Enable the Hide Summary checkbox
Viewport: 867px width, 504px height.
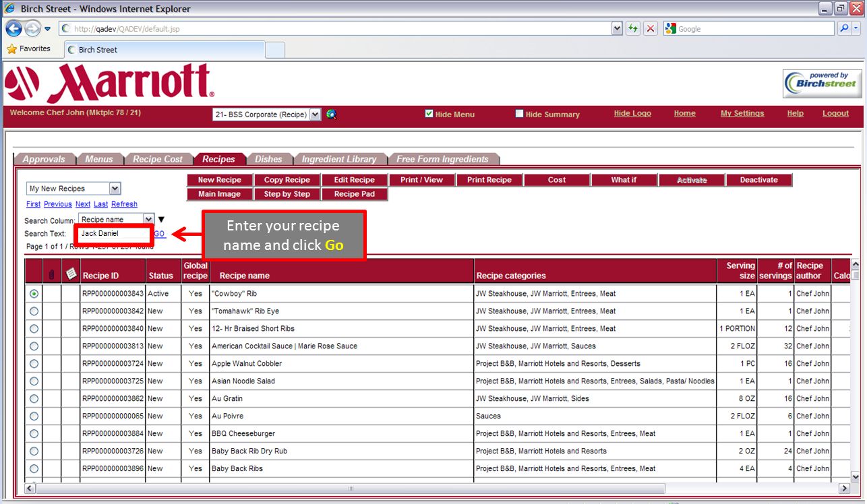pos(519,114)
